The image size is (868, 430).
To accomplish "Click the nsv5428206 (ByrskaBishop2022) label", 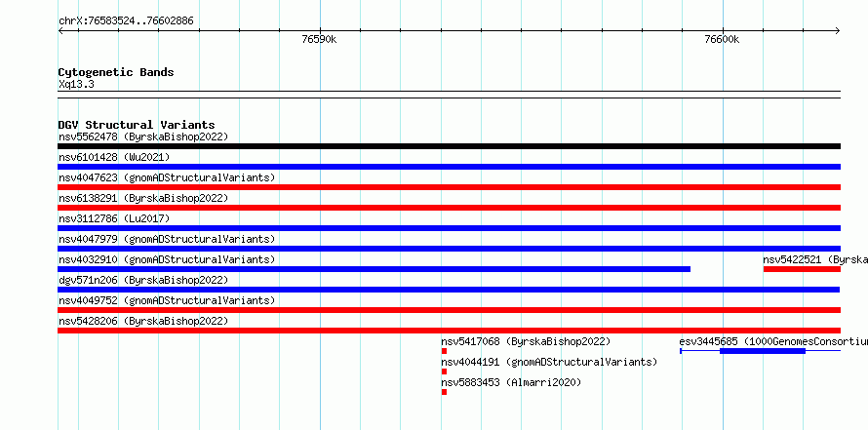I will tap(143, 321).
